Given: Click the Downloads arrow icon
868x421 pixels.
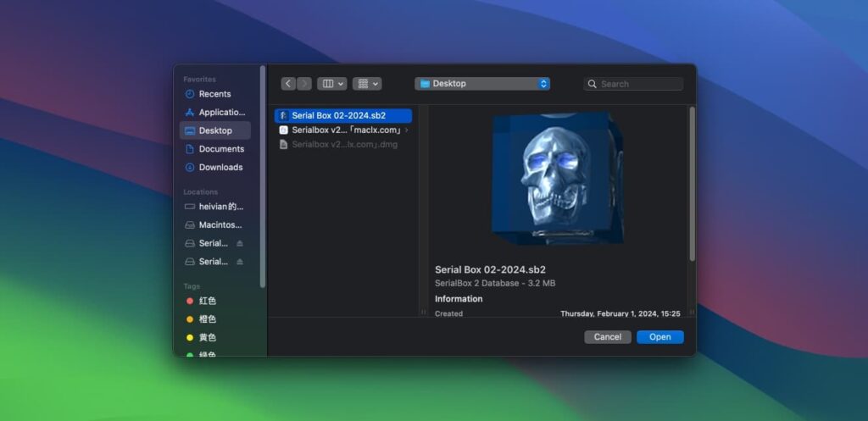Looking at the screenshot, I should click(x=190, y=167).
